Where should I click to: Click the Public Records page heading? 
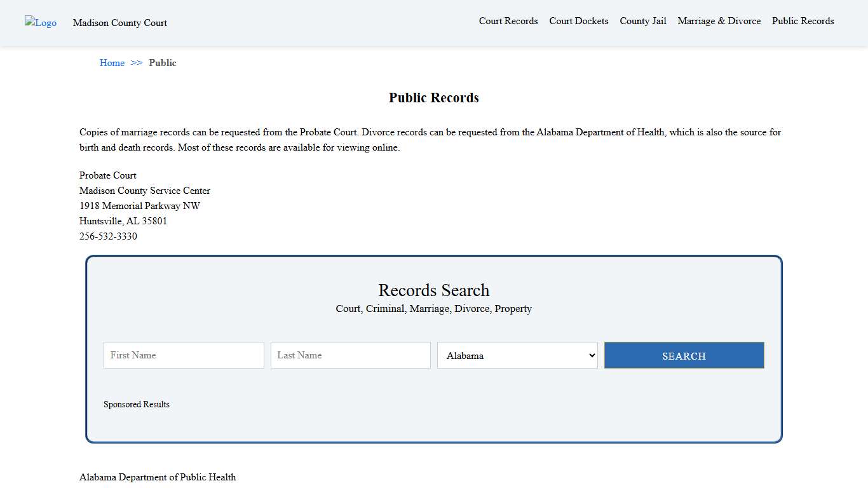pos(433,97)
